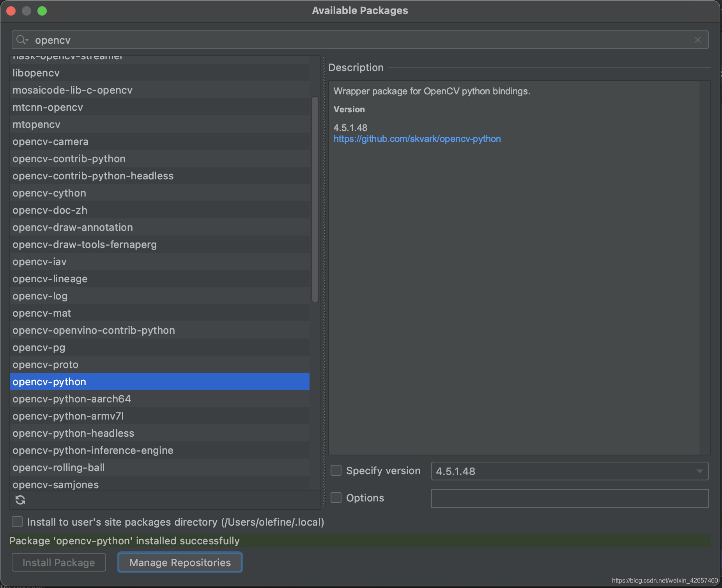722x588 pixels.
Task: Open the version 4.5.1.48 dropdown
Action: click(570, 471)
